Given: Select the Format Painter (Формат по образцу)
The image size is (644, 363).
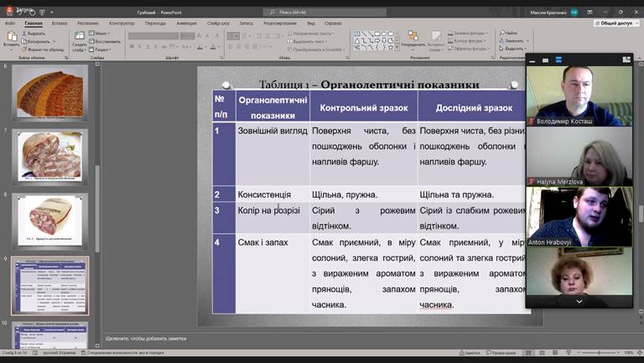Looking at the screenshot, I should tap(35, 50).
